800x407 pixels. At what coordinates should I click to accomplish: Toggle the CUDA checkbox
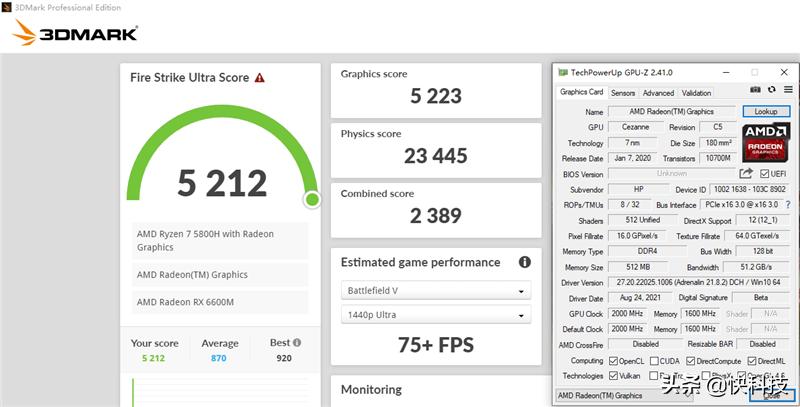(654, 361)
